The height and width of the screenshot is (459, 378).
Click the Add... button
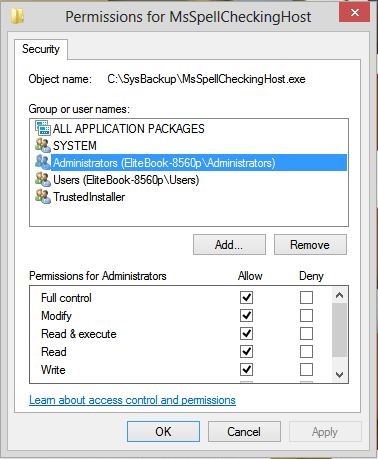(x=229, y=245)
